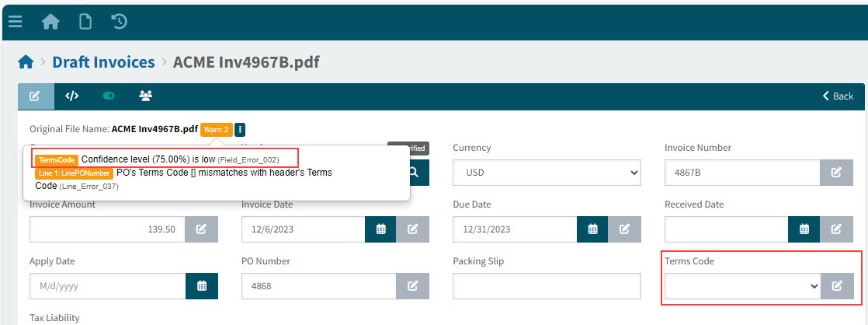Click edit icon beside Invoice Amount
The image size is (868, 325).
click(201, 229)
